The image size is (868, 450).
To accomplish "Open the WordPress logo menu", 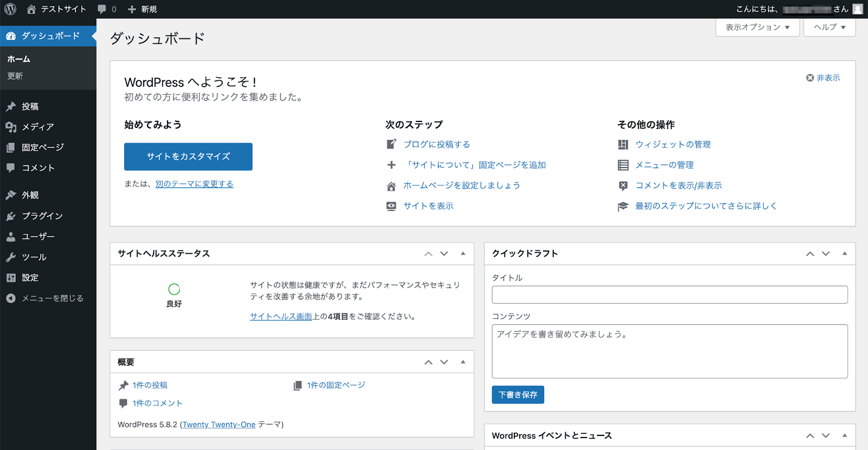I will pos(10,9).
